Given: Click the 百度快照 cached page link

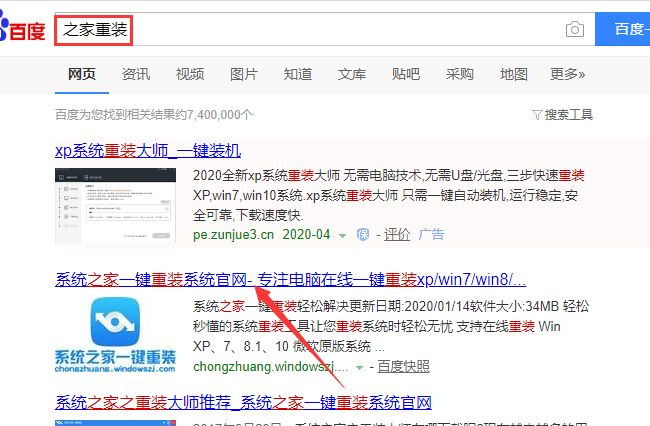Looking at the screenshot, I should click(x=403, y=368).
